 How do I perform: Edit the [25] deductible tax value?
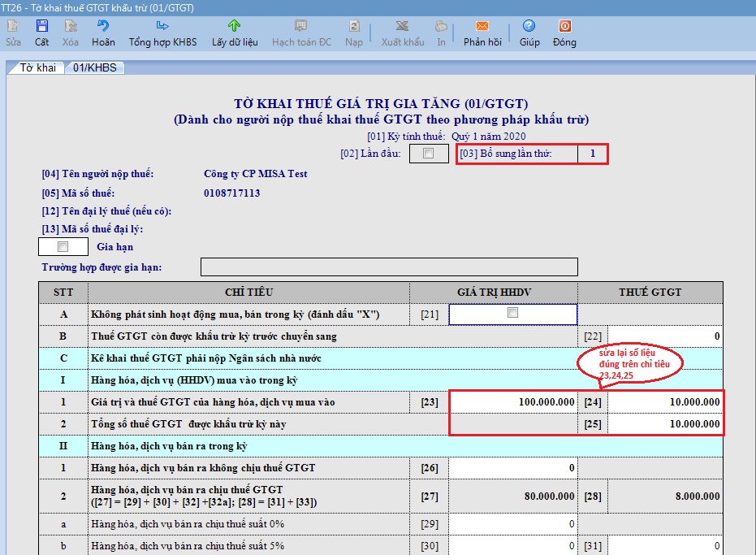pyautogui.click(x=665, y=424)
